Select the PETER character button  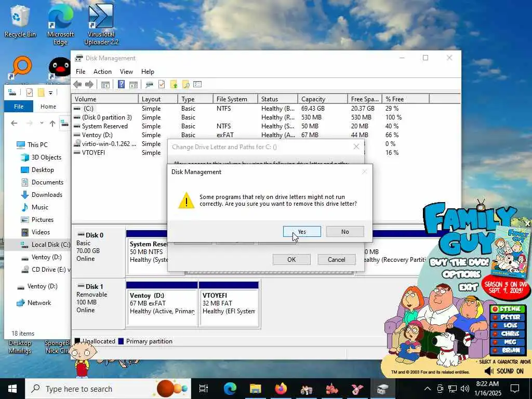pyautogui.click(x=508, y=317)
